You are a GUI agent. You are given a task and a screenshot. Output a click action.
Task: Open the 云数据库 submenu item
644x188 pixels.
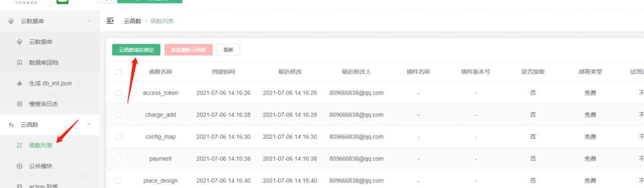pos(50,42)
